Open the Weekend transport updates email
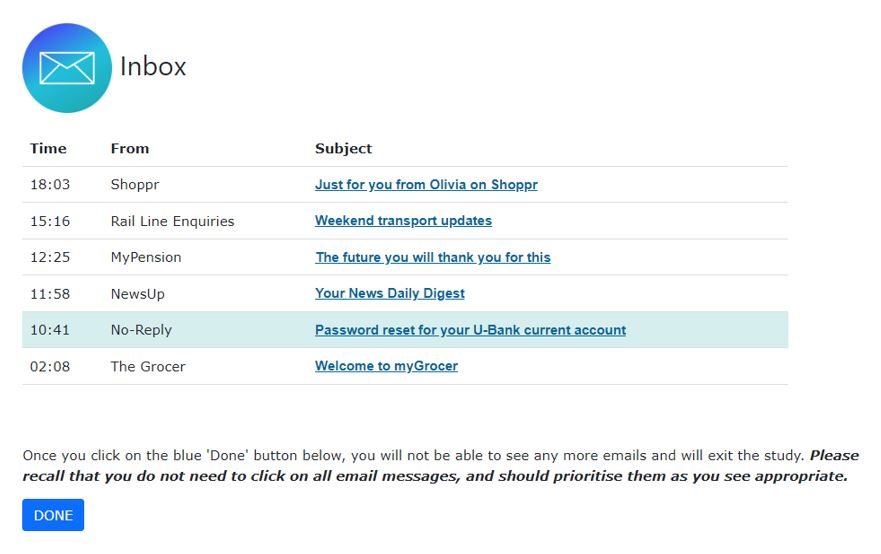 pos(403,221)
